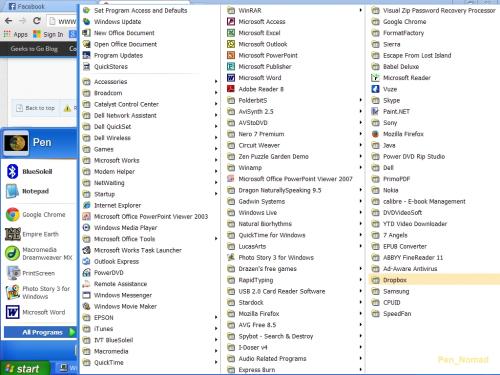Image resolution: width=500 pixels, height=375 pixels.
Task: Click Back to top link in browser
Action: [35, 108]
